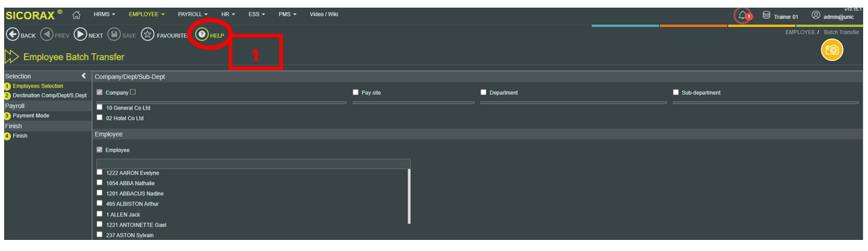Enable the Sub-department checkbox
The image size is (868, 251).
(x=676, y=92)
